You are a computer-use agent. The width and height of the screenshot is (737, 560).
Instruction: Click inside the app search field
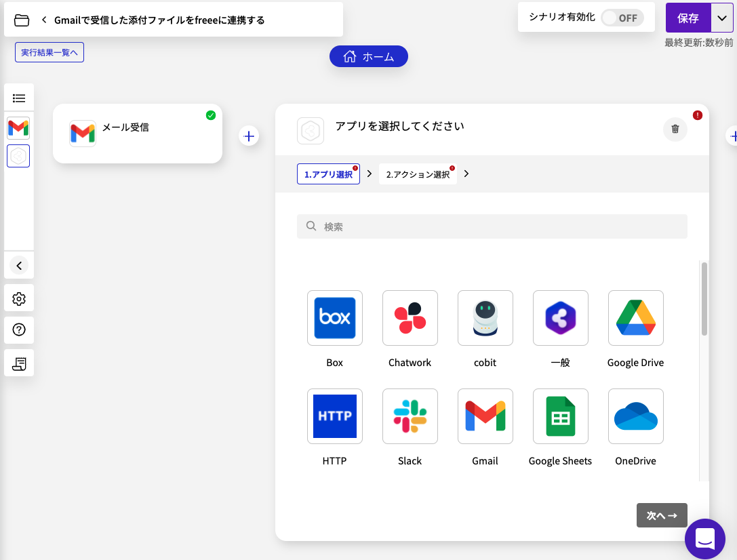[492, 226]
